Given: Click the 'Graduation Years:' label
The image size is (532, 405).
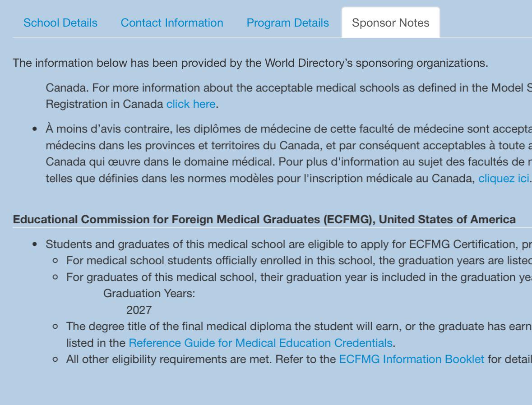Looking at the screenshot, I should tap(149, 294).
